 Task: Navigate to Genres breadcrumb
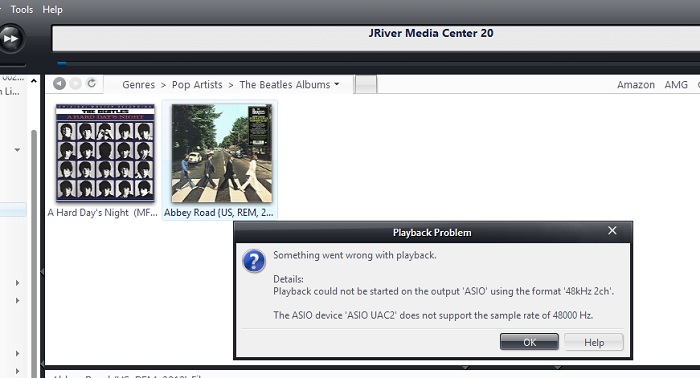138,84
